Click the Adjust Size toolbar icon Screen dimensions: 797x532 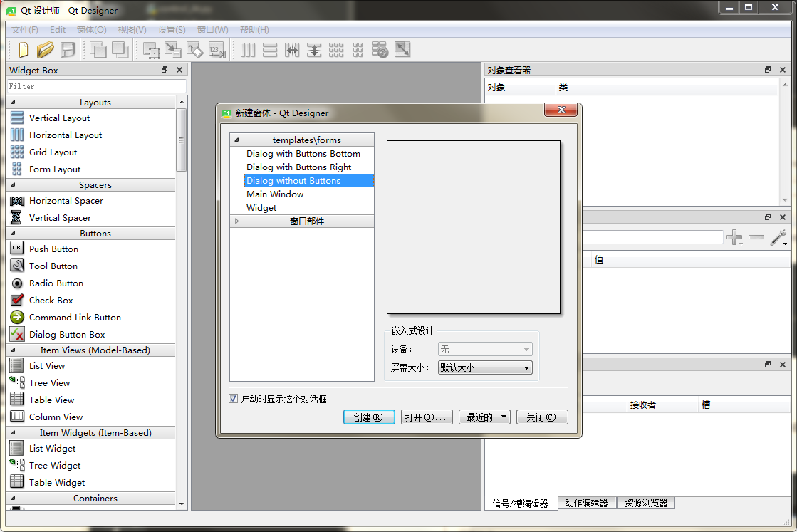pos(402,50)
